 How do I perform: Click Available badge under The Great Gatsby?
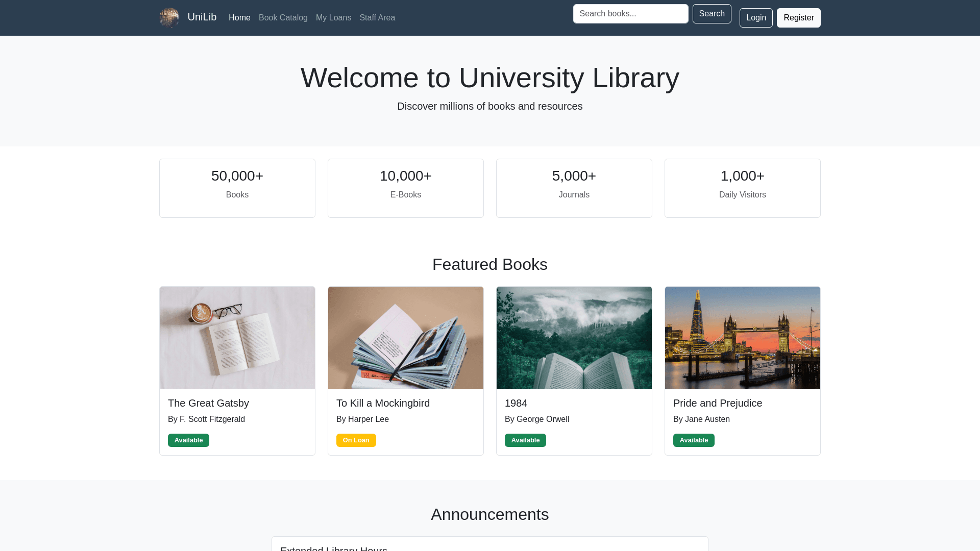pyautogui.click(x=188, y=440)
